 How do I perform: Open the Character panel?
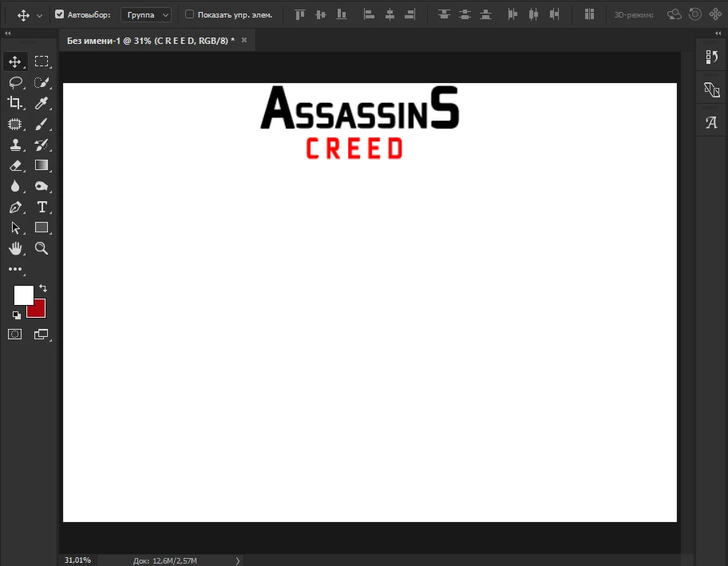[x=710, y=122]
